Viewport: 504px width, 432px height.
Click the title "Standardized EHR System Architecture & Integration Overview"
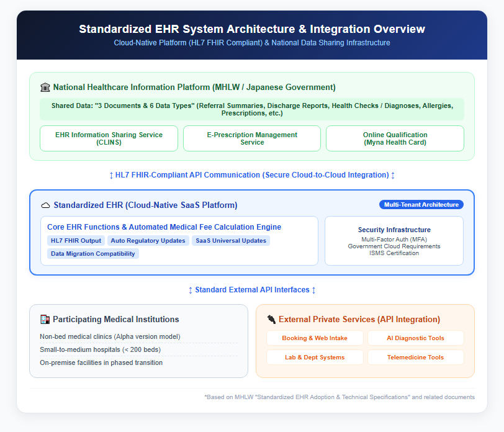click(252, 29)
